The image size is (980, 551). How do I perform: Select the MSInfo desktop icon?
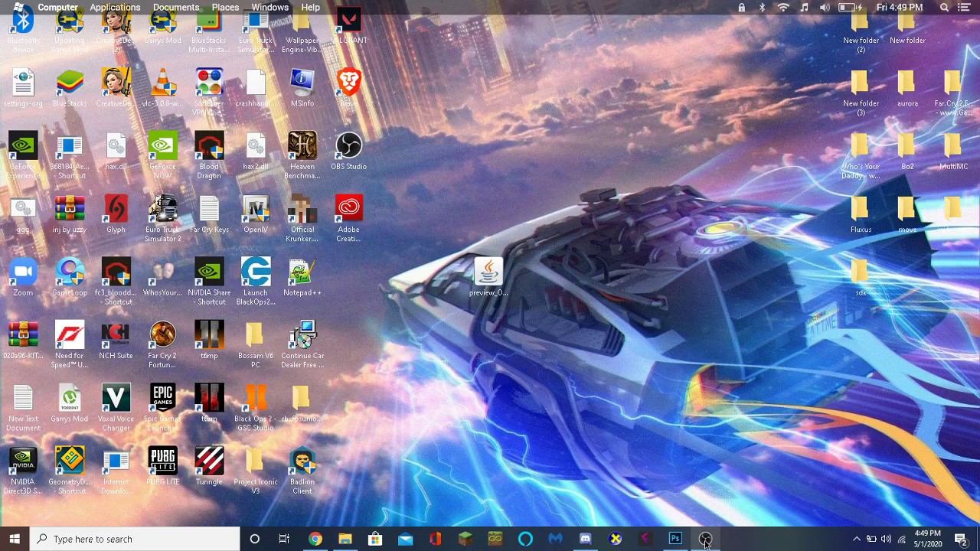click(302, 82)
